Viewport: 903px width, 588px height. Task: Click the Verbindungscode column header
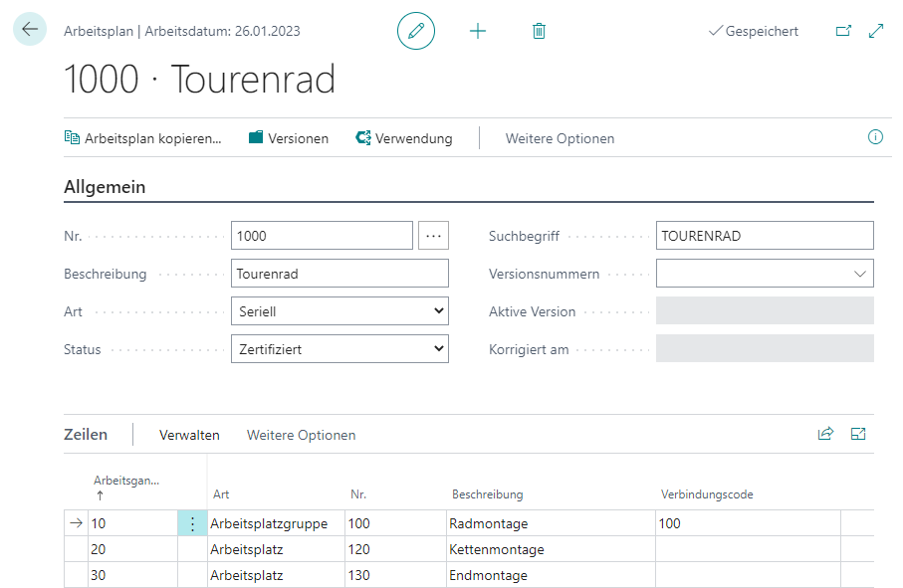coord(707,494)
